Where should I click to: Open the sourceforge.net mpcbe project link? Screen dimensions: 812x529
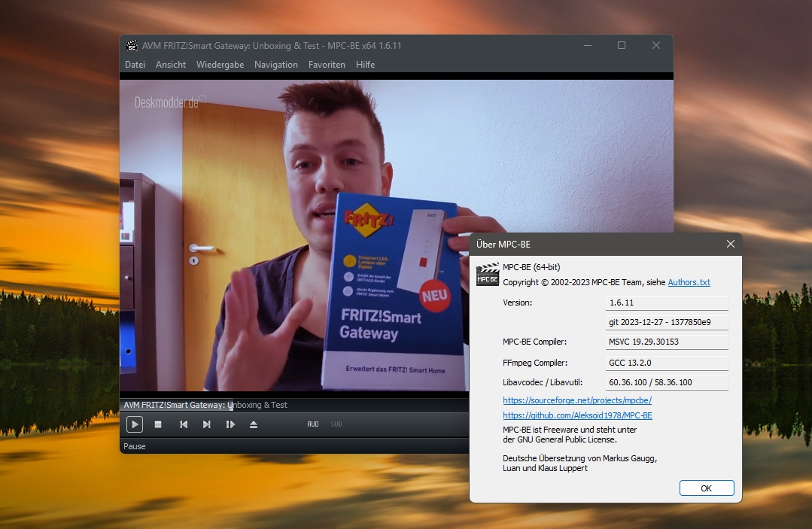[x=577, y=400]
